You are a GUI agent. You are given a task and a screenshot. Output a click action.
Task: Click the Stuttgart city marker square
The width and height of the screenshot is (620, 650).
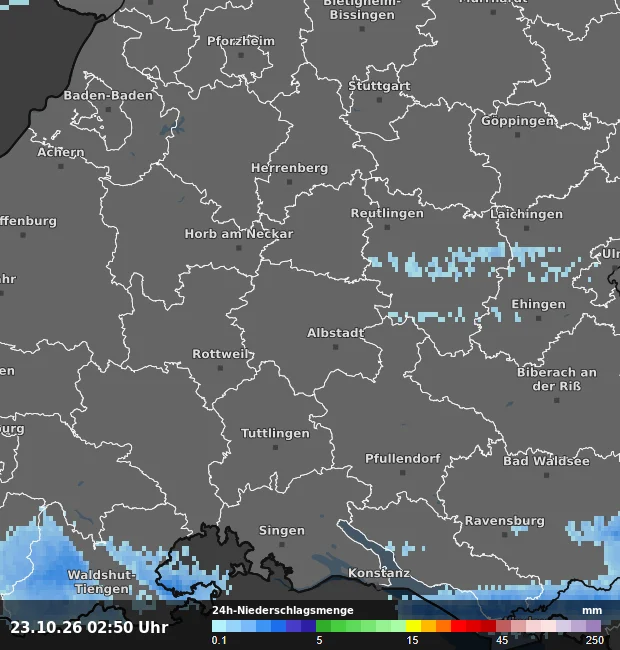(379, 100)
